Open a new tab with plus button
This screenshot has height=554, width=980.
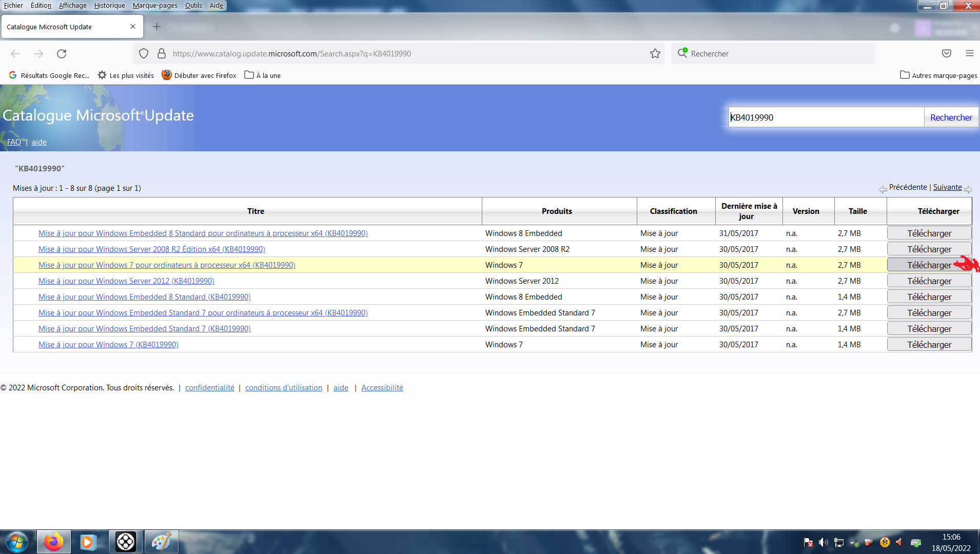(157, 27)
